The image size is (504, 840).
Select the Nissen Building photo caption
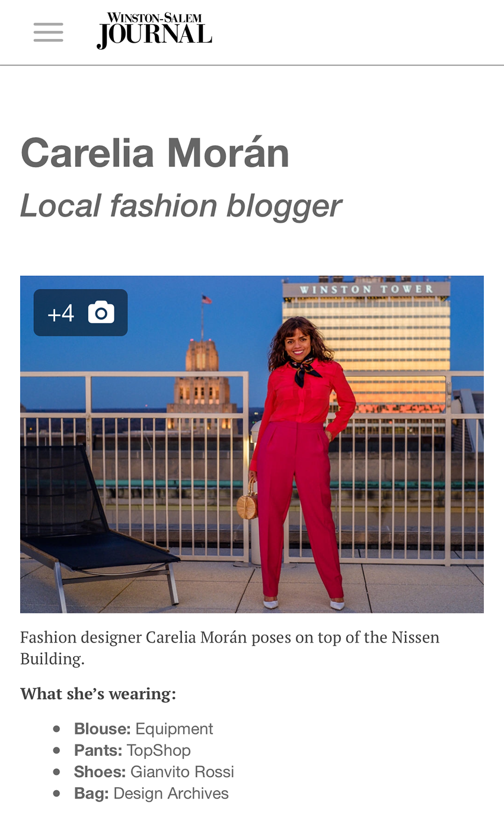tap(230, 648)
